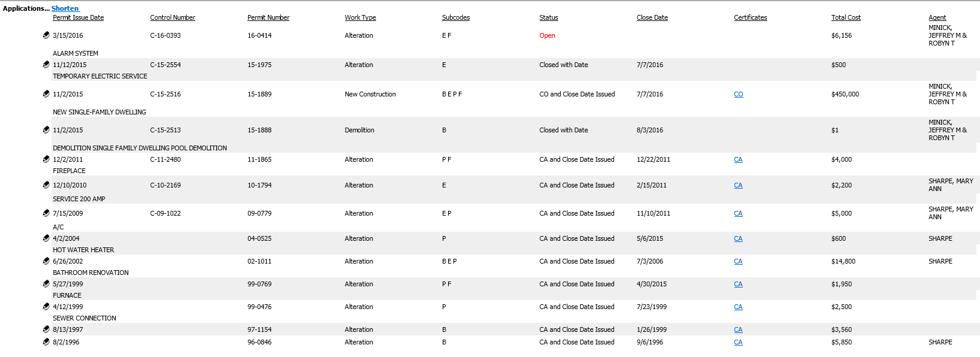The height and width of the screenshot is (357, 980).
Task: Click pencil icon for 6/26/2002 bathroom renovation
Action: click(x=46, y=261)
